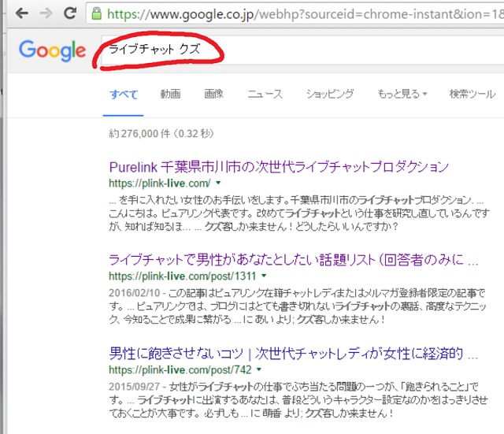The width and height of the screenshot is (504, 434).
Task: Click the 2016/02/10 snippet date
Action: [134, 293]
